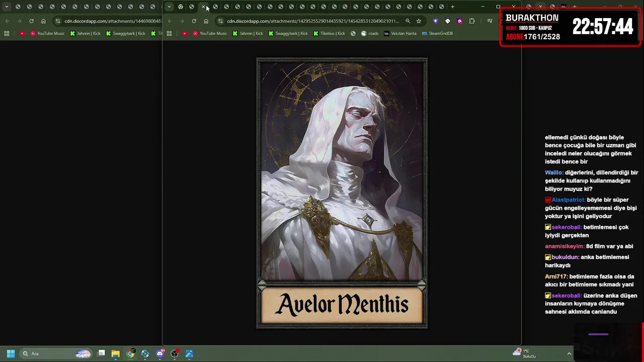
Task: Reload the page in the back Chrome window
Action: 31,21
